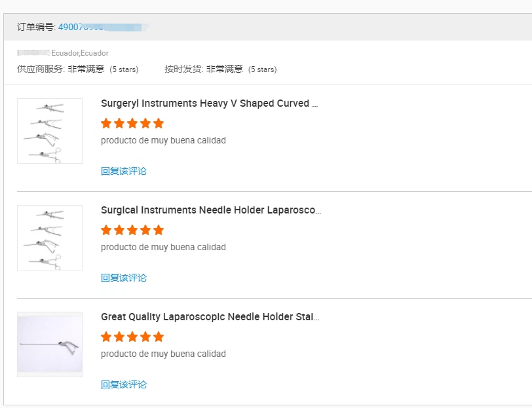Open Surgeryl Instruments Heavy V Shaped Curved title
This screenshot has height=408, width=532.
coord(209,103)
